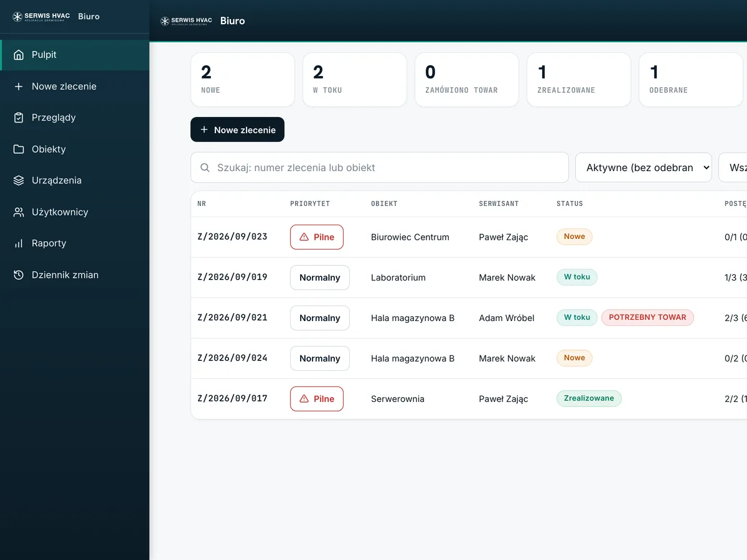Click the Odebrane summary card
Screen dimensions: 747x560
click(x=691, y=80)
